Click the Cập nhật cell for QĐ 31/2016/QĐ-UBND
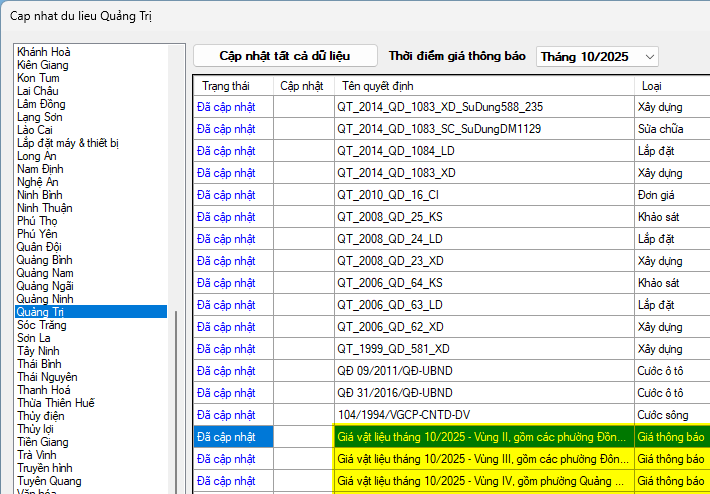The width and height of the screenshot is (710, 494). tap(303, 393)
